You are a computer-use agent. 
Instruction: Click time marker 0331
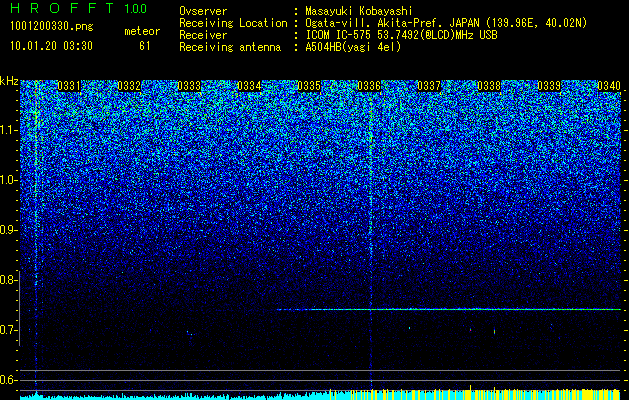point(69,86)
